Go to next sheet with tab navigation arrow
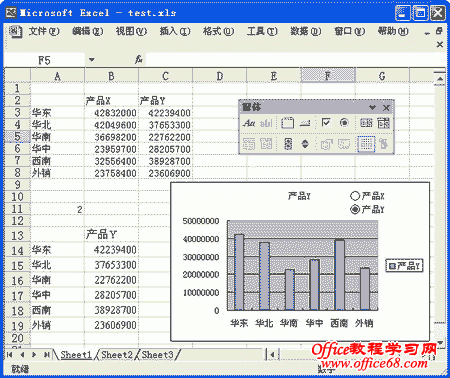450x378 pixels. tap(34, 354)
